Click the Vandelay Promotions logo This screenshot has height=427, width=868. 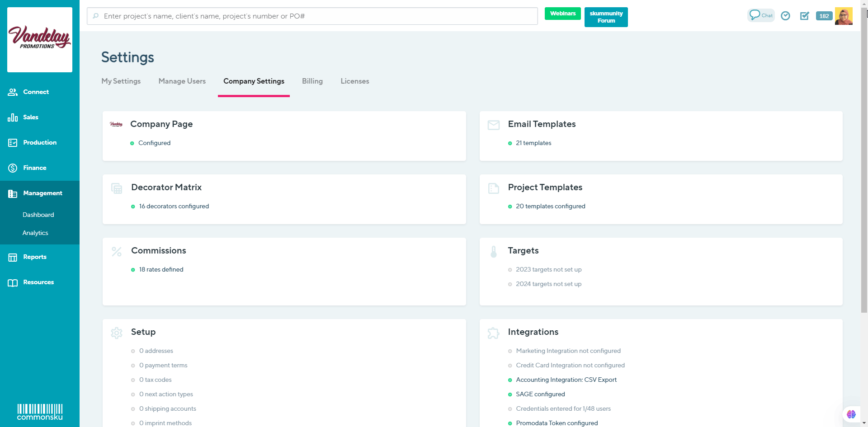[39, 39]
